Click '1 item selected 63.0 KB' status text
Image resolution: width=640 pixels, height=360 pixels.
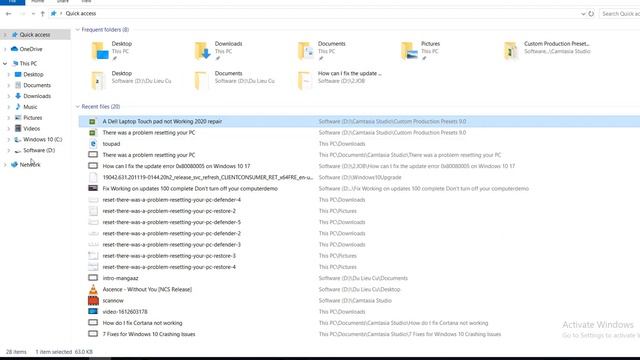(64, 352)
